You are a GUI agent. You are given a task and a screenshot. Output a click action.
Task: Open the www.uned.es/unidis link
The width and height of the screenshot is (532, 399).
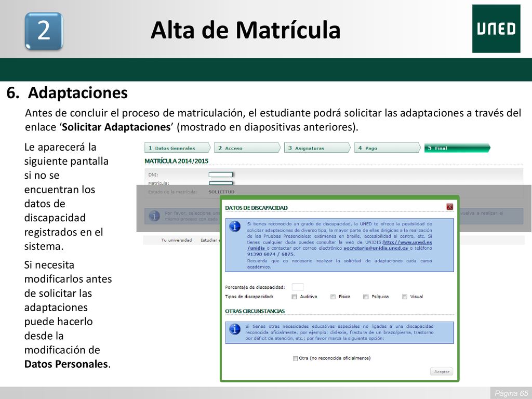[407, 242]
